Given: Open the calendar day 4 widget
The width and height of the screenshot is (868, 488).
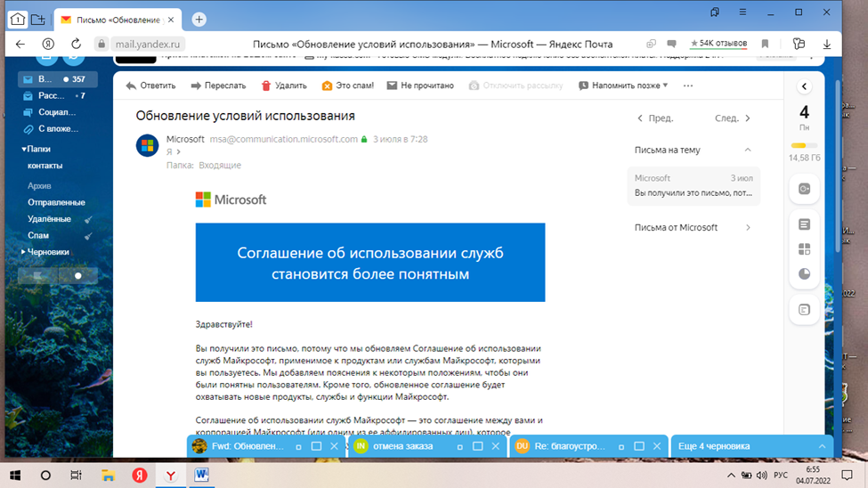Looking at the screenshot, I should click(x=804, y=117).
